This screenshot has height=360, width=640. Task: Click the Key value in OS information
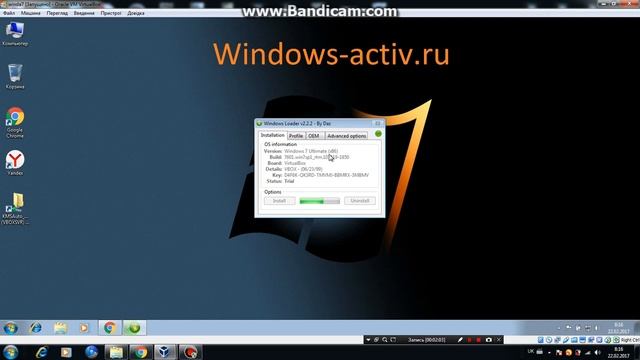326,175
